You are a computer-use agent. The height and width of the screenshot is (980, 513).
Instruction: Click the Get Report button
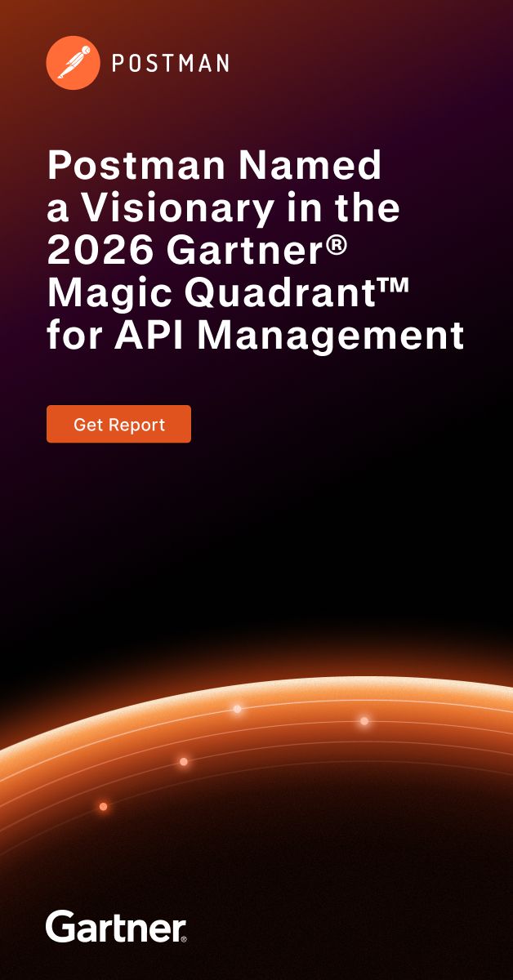[118, 424]
